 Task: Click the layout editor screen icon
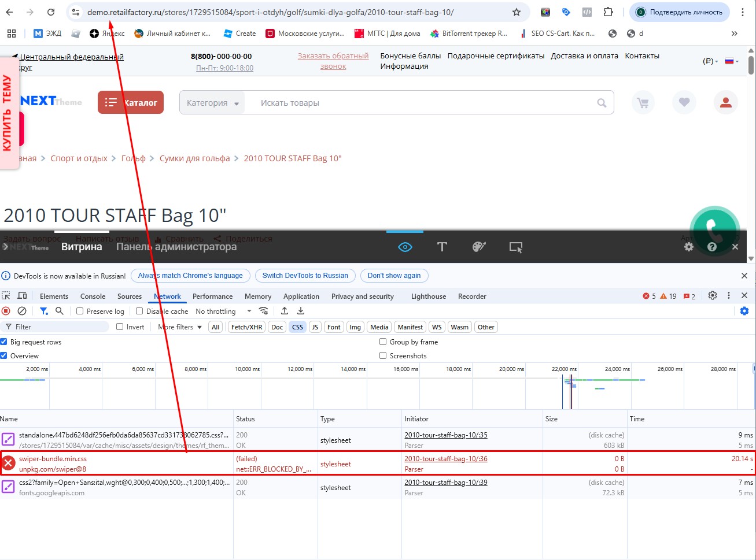point(516,247)
